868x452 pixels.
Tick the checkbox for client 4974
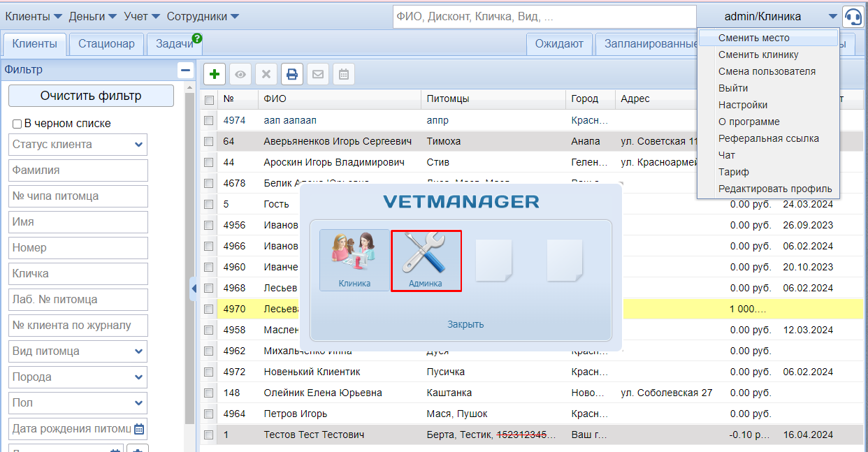click(208, 120)
